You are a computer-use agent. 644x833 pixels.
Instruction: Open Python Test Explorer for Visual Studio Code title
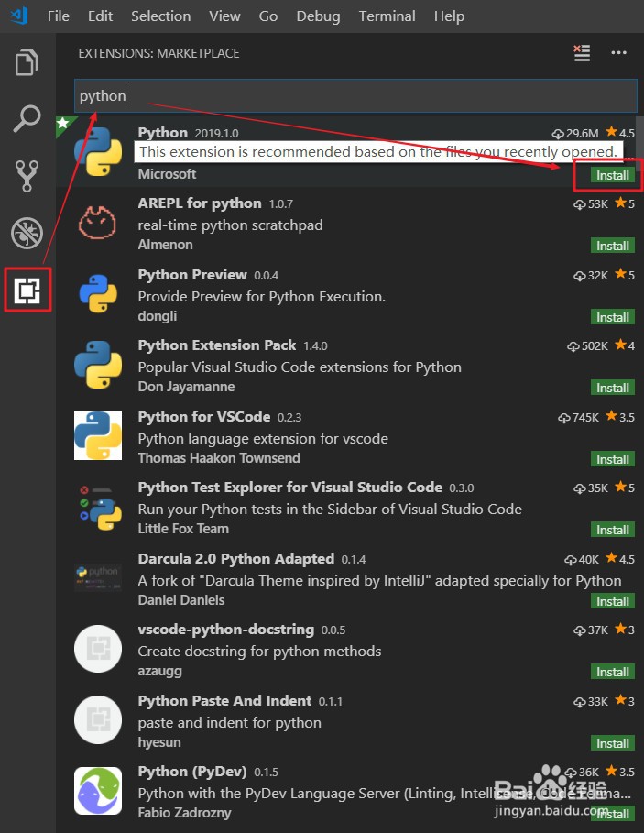point(289,488)
